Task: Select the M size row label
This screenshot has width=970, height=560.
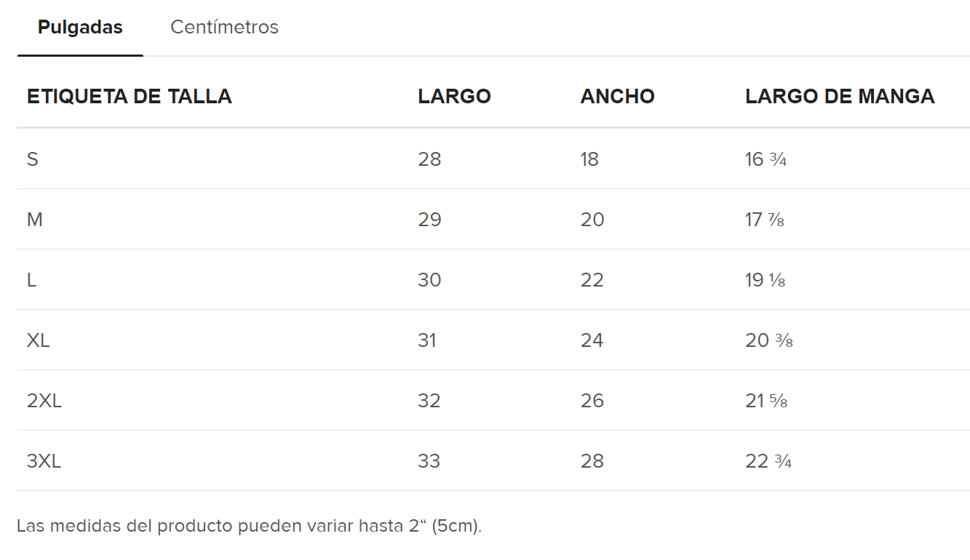Action: coord(35,220)
